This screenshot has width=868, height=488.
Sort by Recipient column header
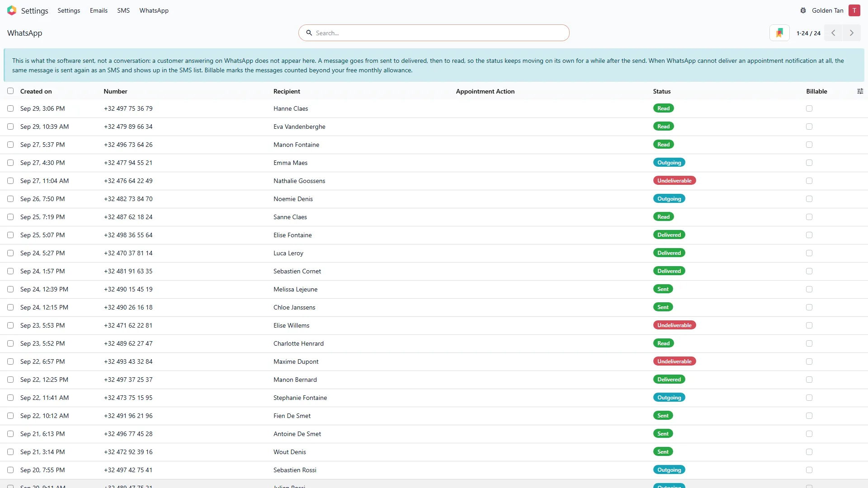pyautogui.click(x=287, y=91)
